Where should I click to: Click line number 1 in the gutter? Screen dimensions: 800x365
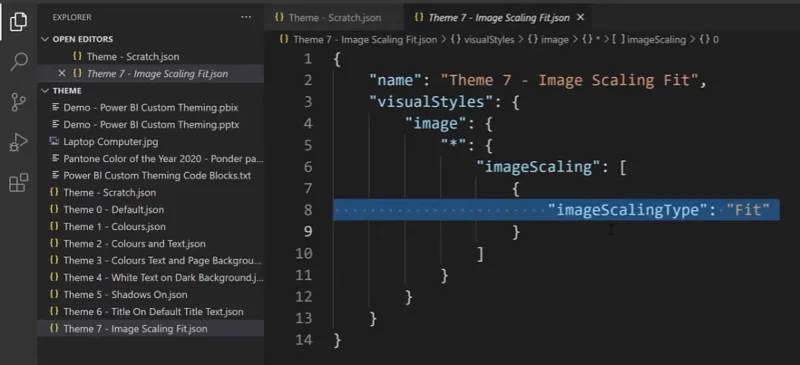coord(307,59)
